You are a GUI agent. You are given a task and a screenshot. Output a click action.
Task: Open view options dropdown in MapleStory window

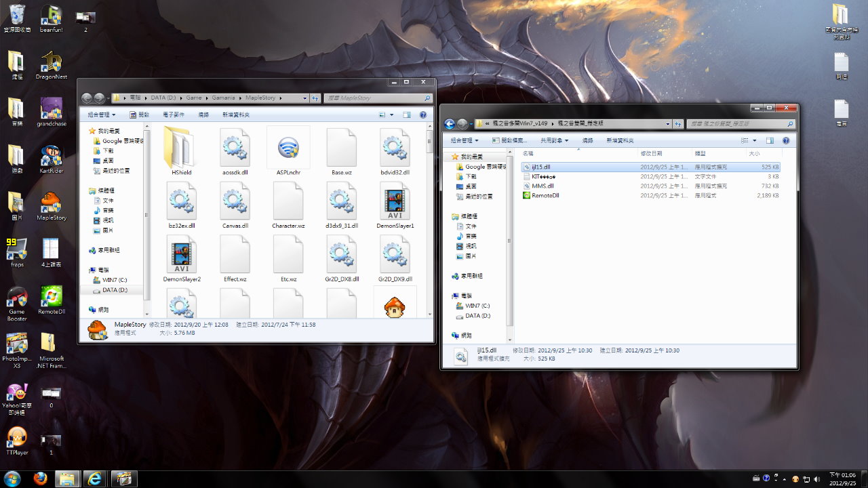point(392,115)
